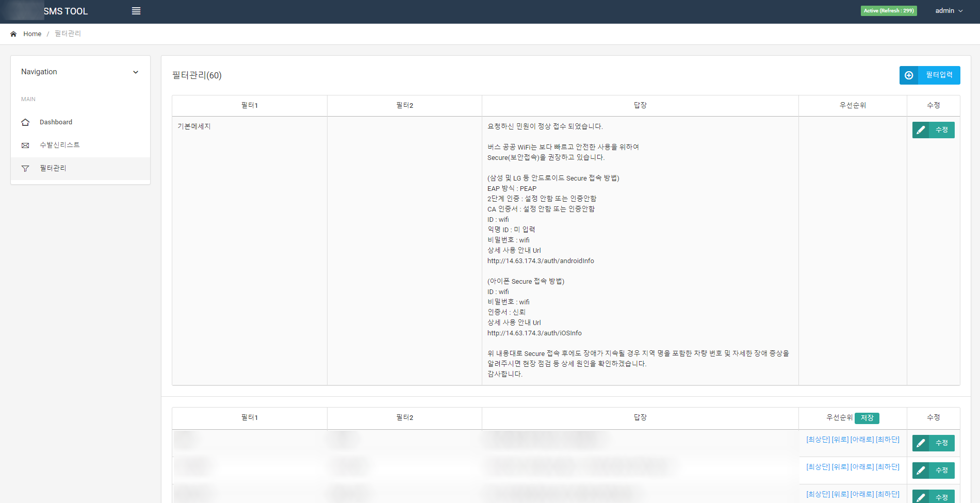The height and width of the screenshot is (503, 980).
Task: Click the hamburger menu icon in header
Action: [136, 11]
